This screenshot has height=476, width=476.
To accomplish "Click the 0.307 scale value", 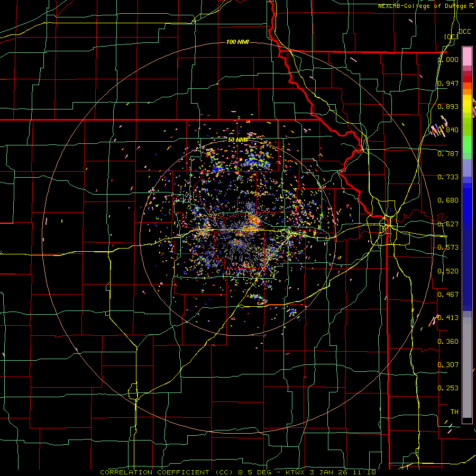I will (x=448, y=365).
